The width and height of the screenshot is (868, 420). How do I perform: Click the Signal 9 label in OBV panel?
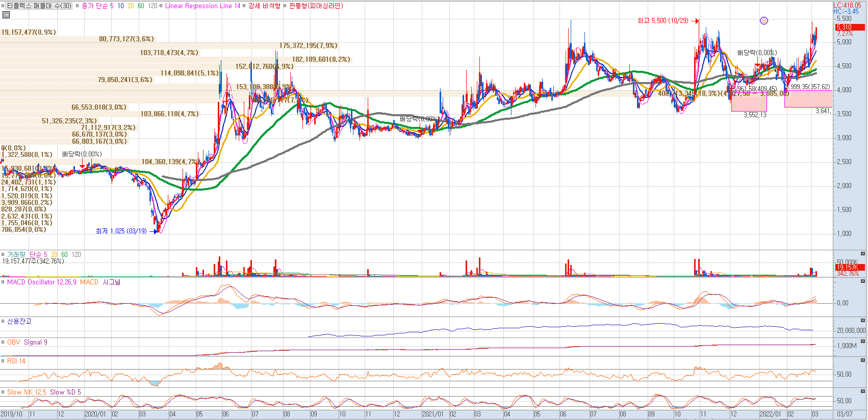pos(36,342)
